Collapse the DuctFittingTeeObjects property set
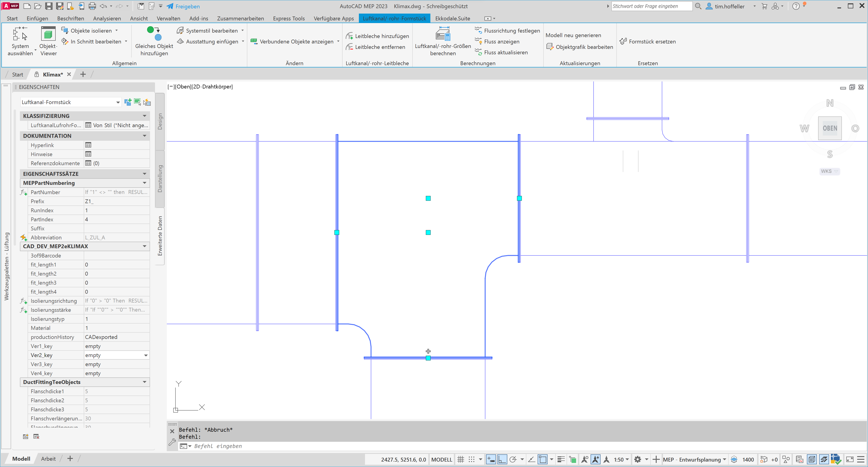This screenshot has width=868, height=467. [x=145, y=382]
